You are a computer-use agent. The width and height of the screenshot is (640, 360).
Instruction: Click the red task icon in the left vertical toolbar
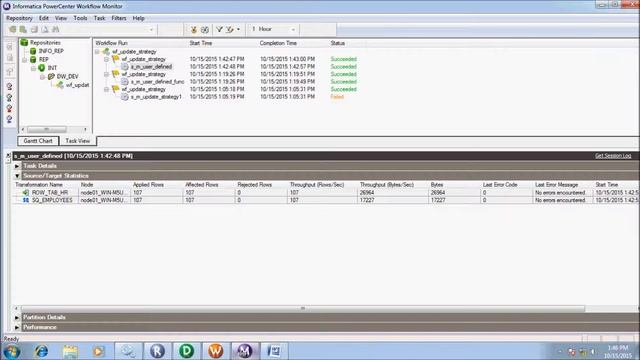coord(9,109)
